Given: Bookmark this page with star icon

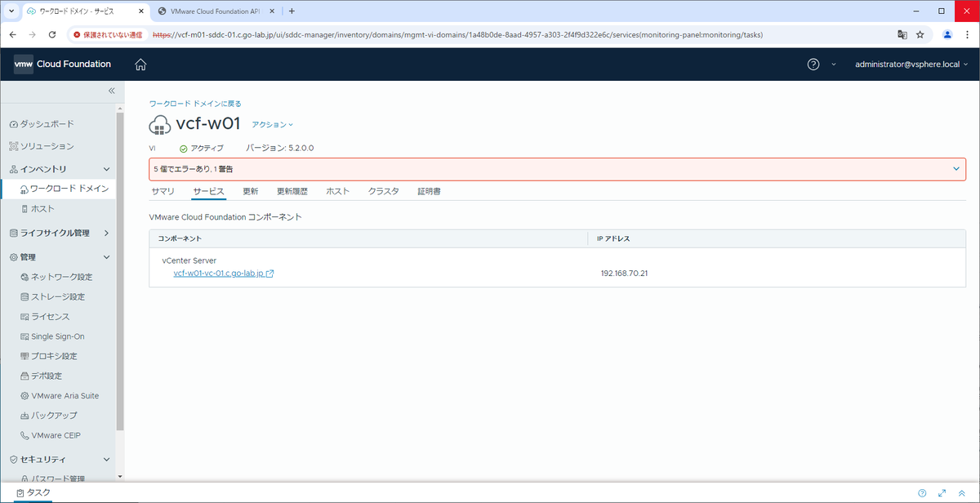Looking at the screenshot, I should pyautogui.click(x=920, y=35).
